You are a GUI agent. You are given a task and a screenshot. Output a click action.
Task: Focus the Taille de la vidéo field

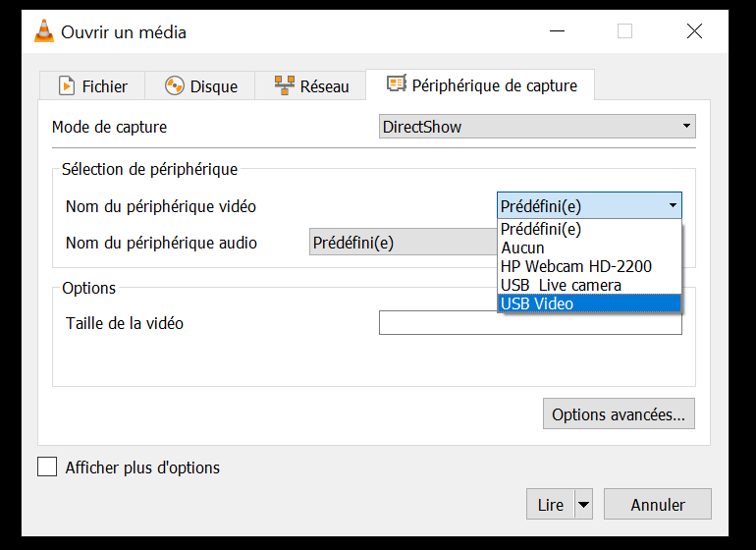pyautogui.click(x=530, y=323)
